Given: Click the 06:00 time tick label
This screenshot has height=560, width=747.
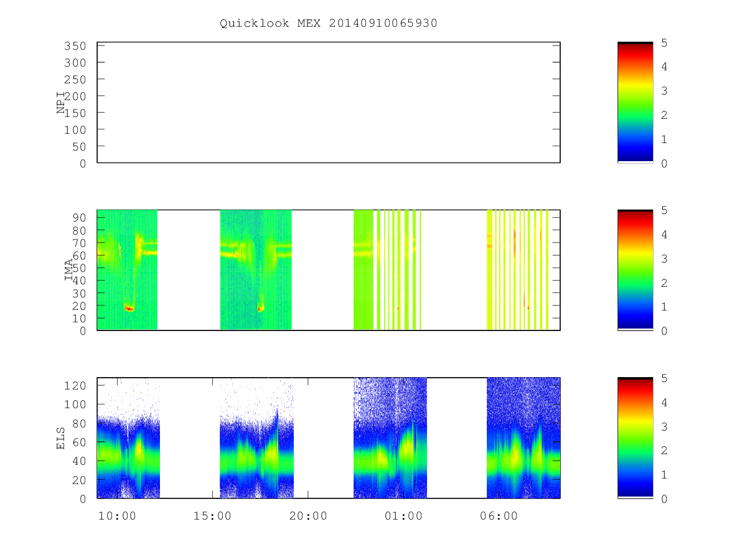Looking at the screenshot, I should point(499,516).
